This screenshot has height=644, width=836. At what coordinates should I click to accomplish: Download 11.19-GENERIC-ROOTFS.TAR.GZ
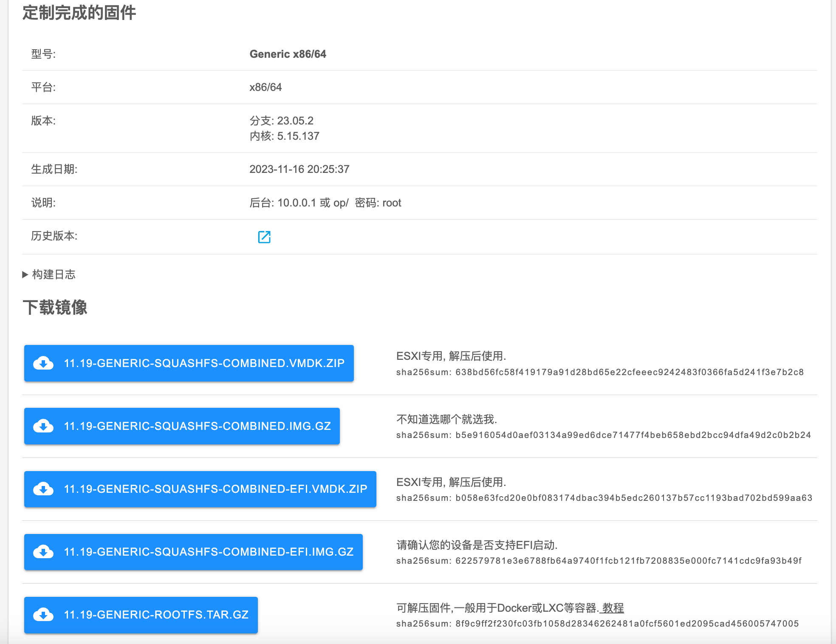(x=156, y=615)
